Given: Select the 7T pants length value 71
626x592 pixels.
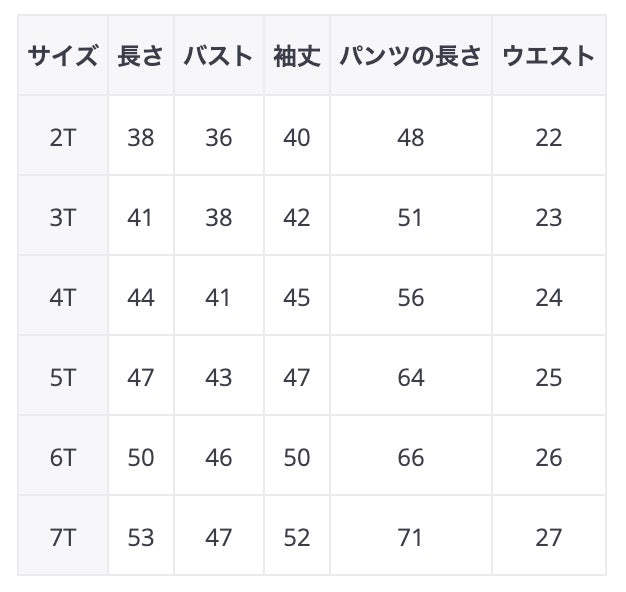Looking at the screenshot, I should [x=411, y=537].
